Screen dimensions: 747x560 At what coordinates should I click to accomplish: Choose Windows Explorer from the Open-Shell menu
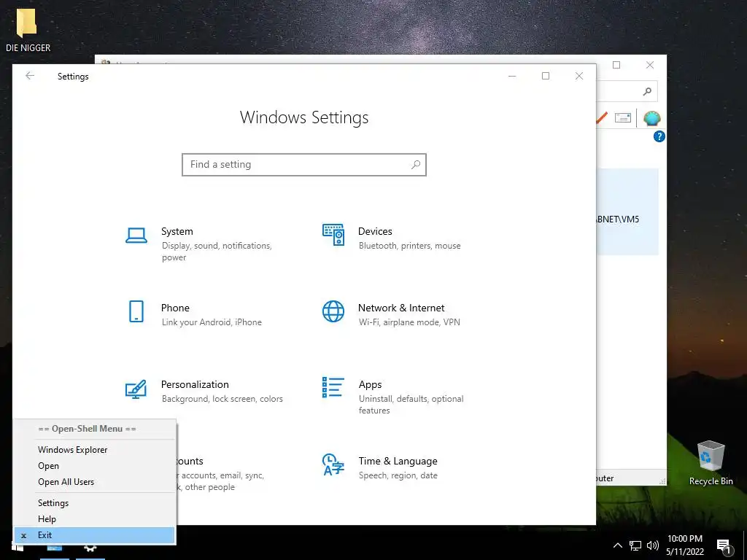pyautogui.click(x=94, y=449)
